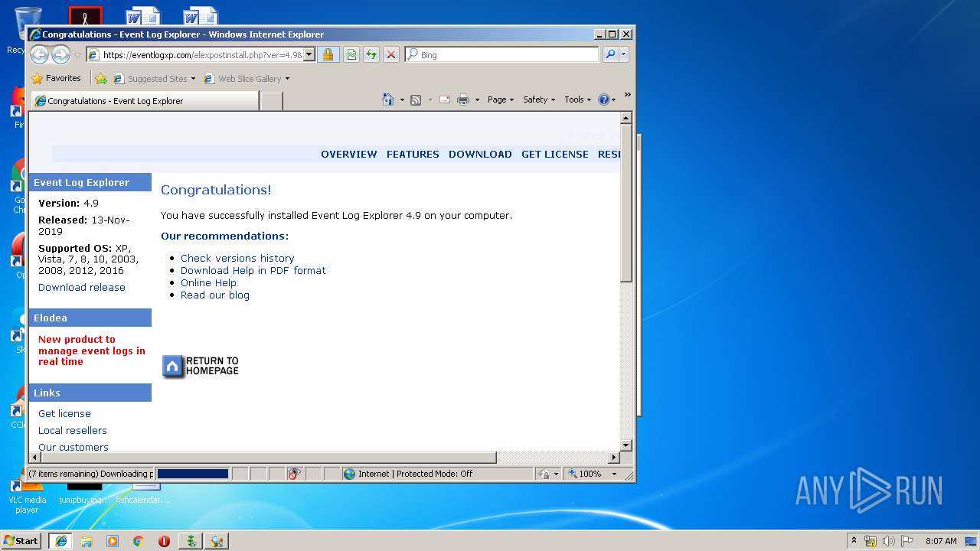Click the Local resellers sidebar link
The height and width of the screenshot is (551, 980).
tap(73, 430)
